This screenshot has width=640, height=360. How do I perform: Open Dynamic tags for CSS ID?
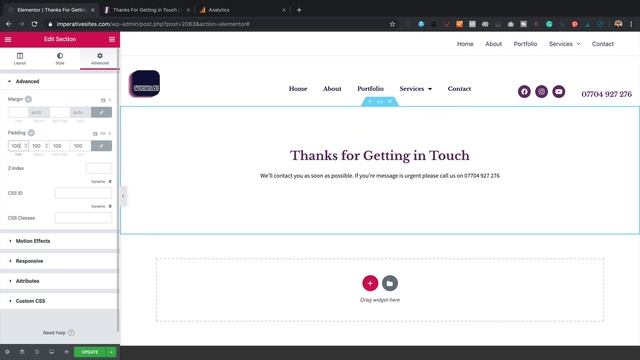(x=101, y=182)
